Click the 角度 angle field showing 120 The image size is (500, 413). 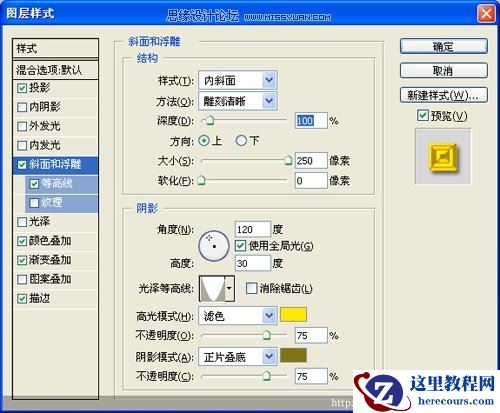[253, 229]
